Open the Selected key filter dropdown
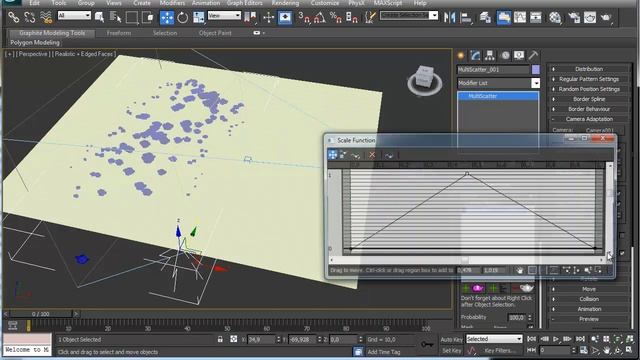This screenshot has width=640, height=360. click(x=494, y=339)
